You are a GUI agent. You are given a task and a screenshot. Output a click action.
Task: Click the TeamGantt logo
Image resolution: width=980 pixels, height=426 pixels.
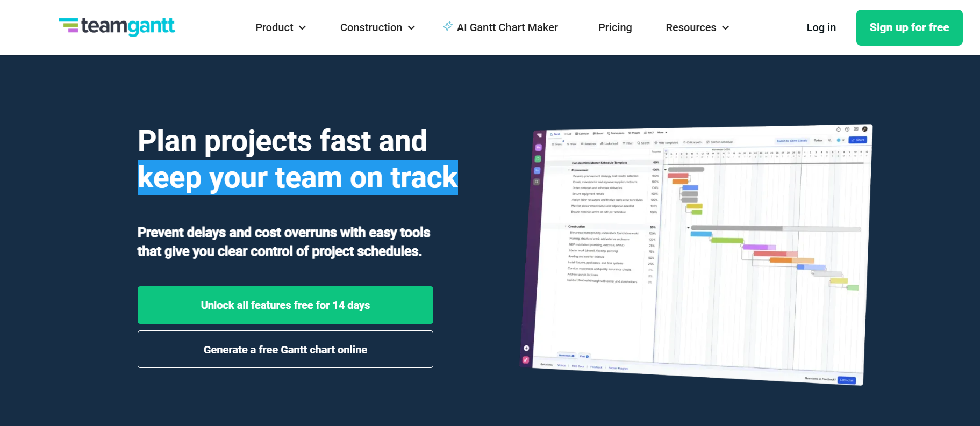[117, 26]
